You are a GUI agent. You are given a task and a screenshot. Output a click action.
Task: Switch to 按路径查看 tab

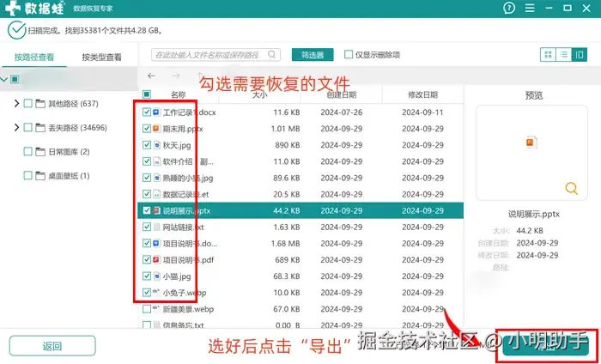34,58
